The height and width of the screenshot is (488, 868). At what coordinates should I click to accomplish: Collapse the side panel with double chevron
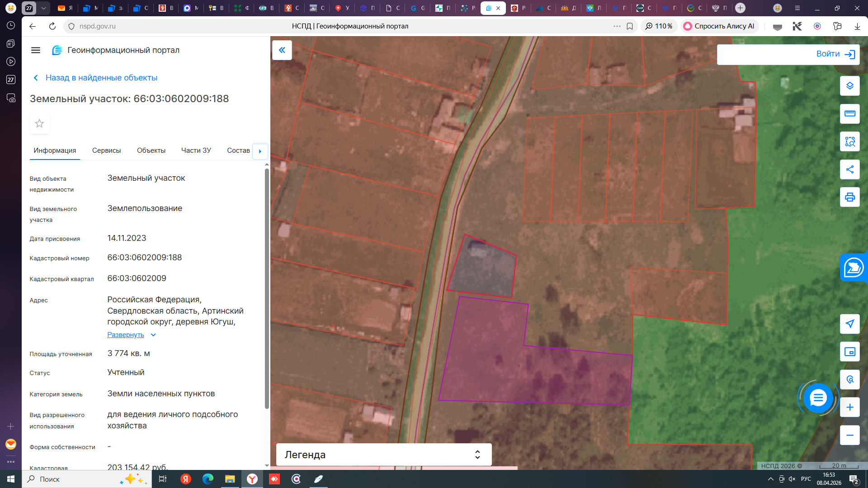[282, 50]
